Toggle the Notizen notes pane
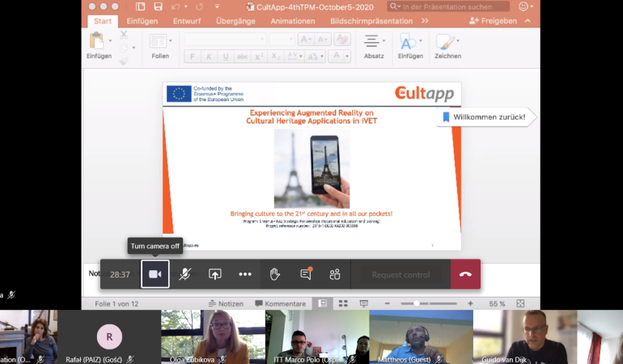 click(225, 303)
